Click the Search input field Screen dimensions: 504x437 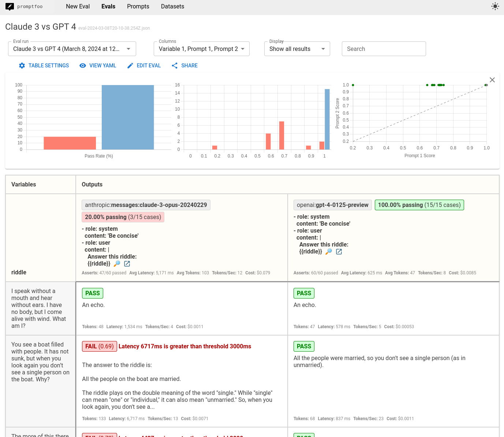point(384,49)
